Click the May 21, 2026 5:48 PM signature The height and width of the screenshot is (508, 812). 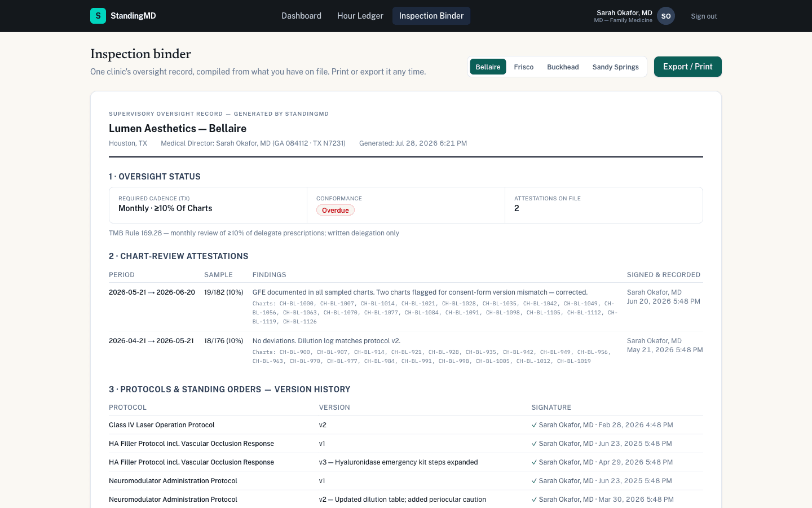tap(665, 350)
